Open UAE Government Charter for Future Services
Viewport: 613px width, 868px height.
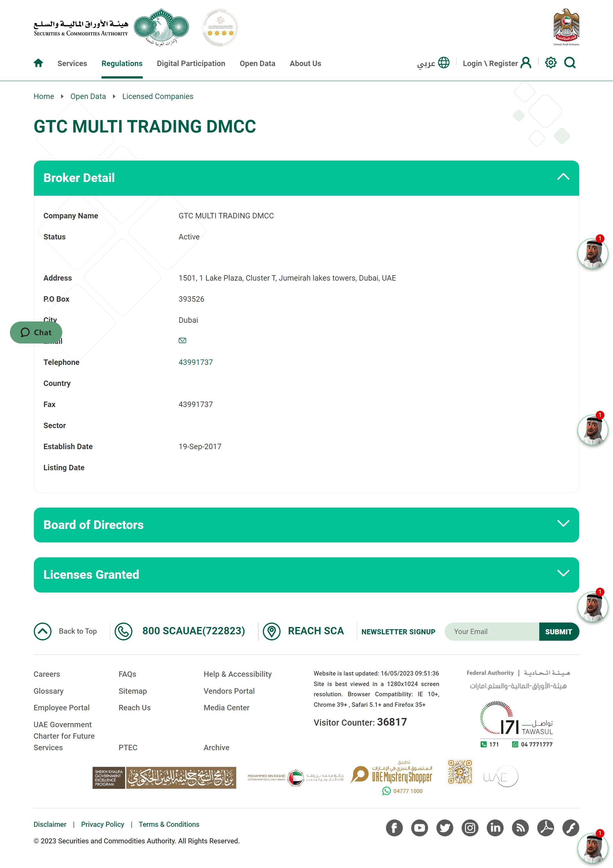tap(64, 736)
